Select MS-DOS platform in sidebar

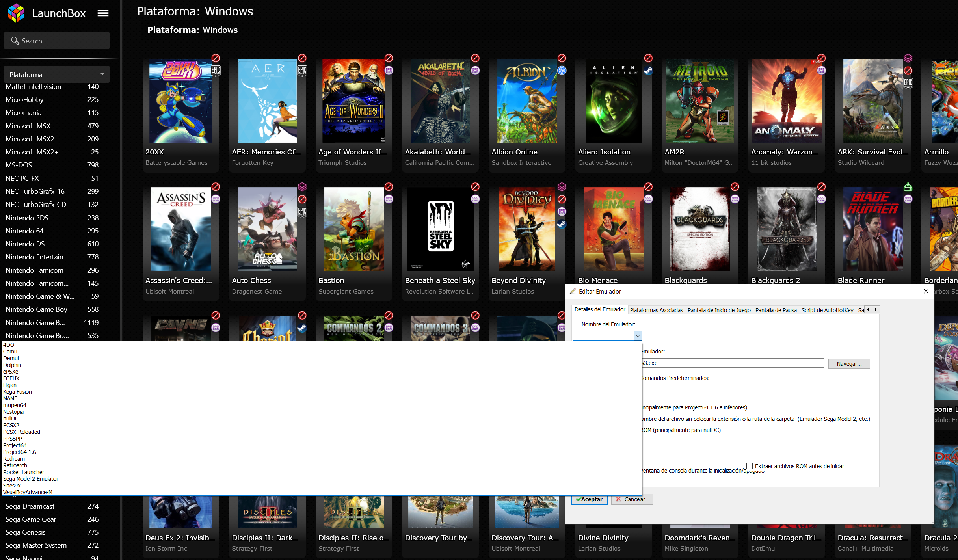point(52,165)
